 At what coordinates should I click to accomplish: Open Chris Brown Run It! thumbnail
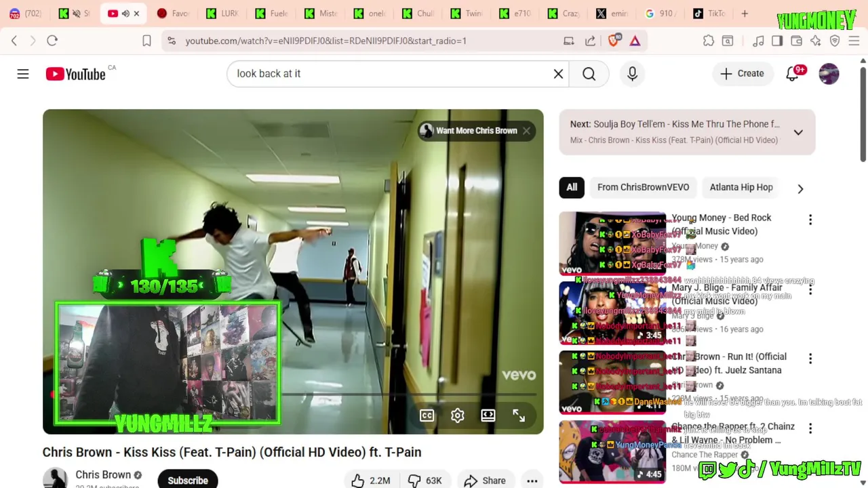pos(612,382)
